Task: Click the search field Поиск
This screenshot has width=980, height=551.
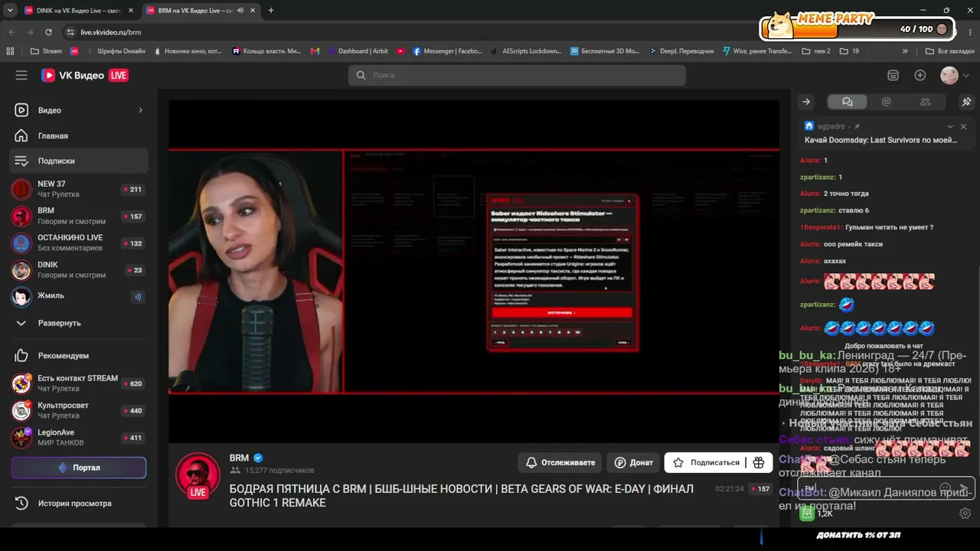Action: tap(517, 75)
